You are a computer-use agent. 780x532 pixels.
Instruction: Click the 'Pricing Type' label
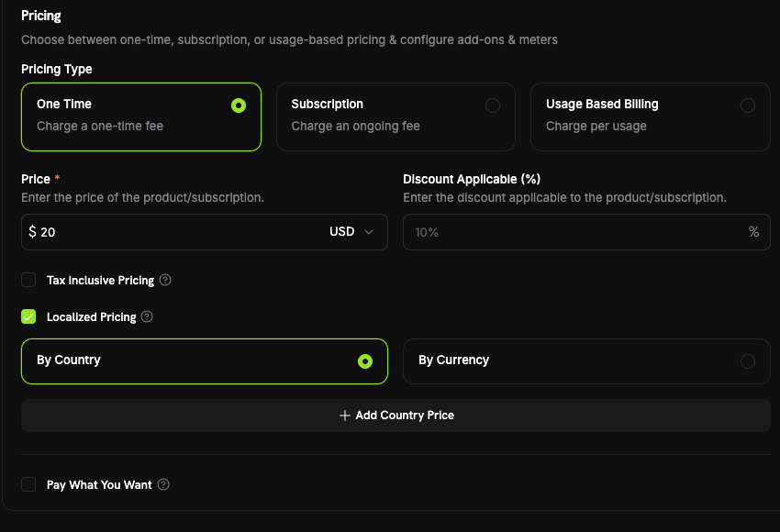pos(57,69)
